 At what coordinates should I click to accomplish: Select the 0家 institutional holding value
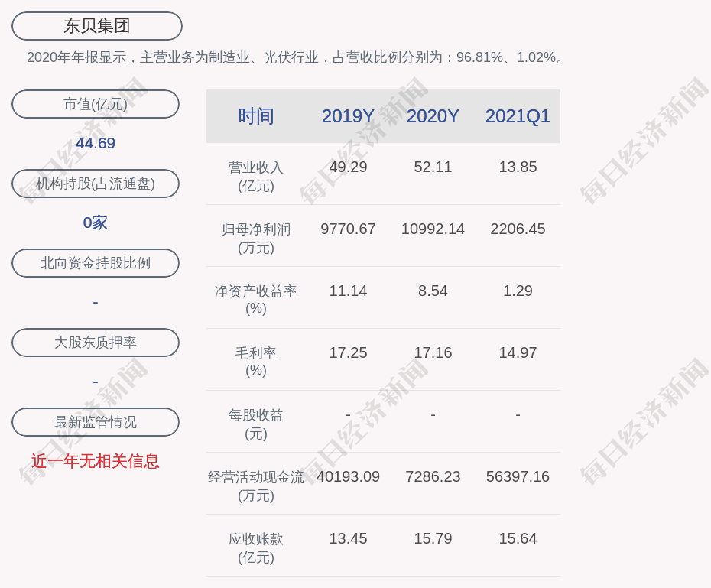(x=96, y=223)
